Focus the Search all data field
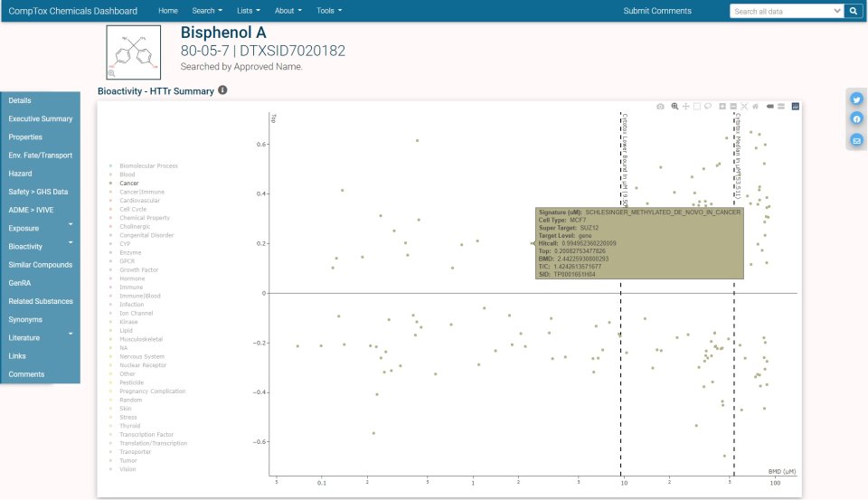Screen dimensions: 868x500 (785, 11)
